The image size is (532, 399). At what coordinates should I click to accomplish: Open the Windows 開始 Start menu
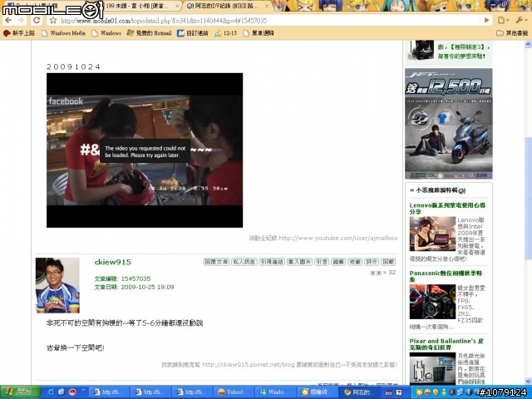click(x=20, y=392)
